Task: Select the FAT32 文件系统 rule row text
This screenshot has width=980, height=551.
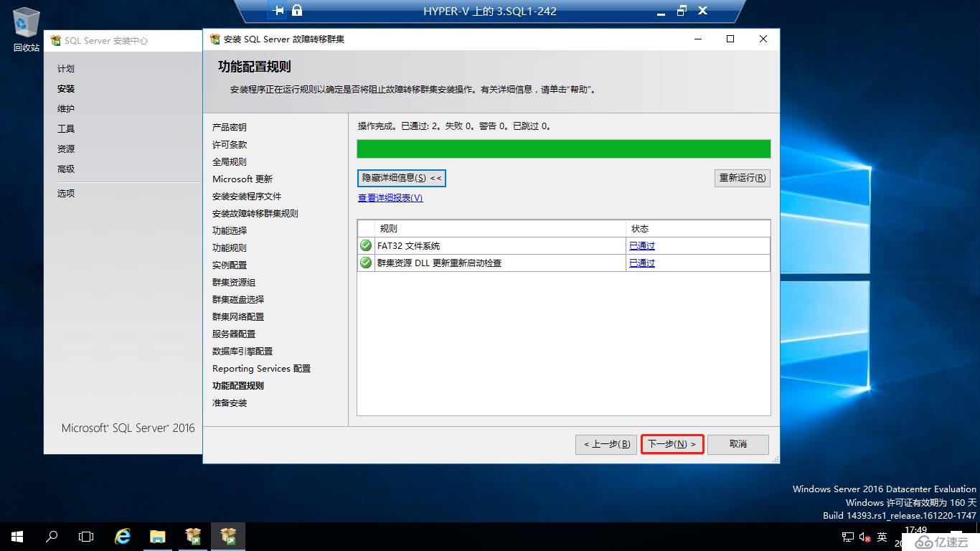Action: point(408,245)
